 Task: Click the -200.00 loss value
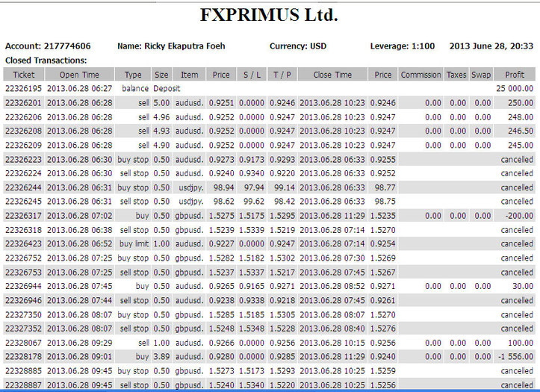pyautogui.click(x=519, y=216)
